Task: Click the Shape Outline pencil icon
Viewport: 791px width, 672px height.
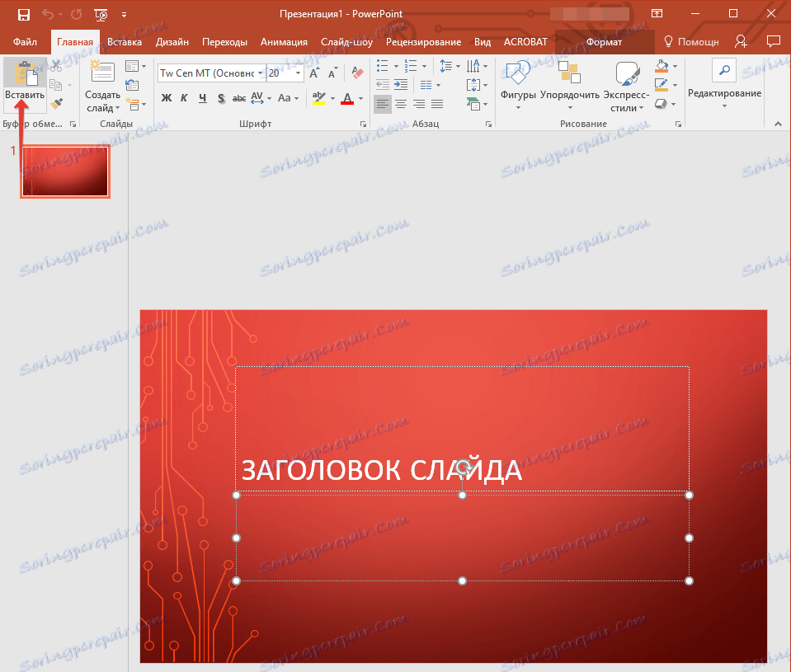Action: pos(662,85)
